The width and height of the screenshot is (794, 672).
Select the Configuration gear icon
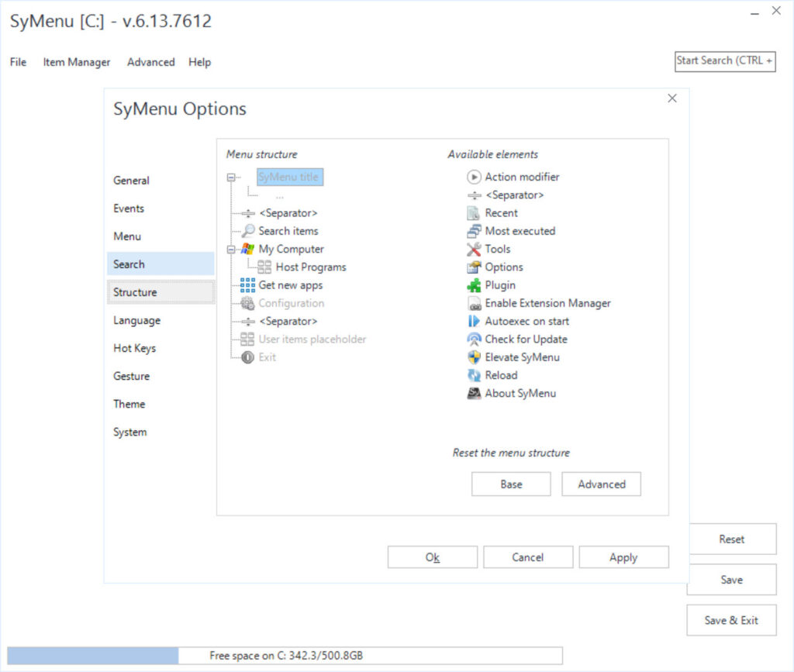[247, 303]
